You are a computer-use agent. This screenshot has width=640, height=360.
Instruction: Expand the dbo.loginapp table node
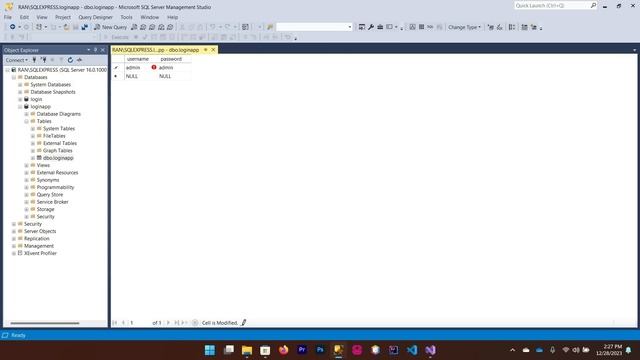point(33,158)
